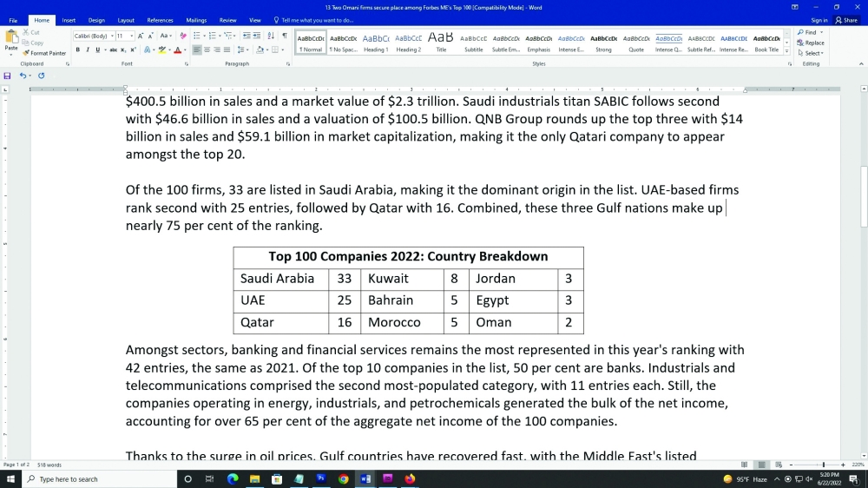This screenshot has width=868, height=488.
Task: Open the bullets list dropdown
Action: point(205,36)
